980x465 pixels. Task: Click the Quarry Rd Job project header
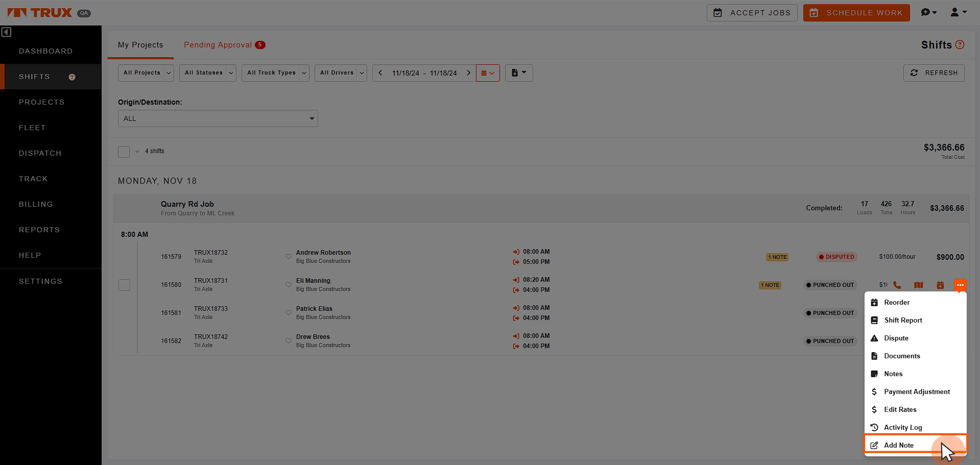click(x=541, y=208)
